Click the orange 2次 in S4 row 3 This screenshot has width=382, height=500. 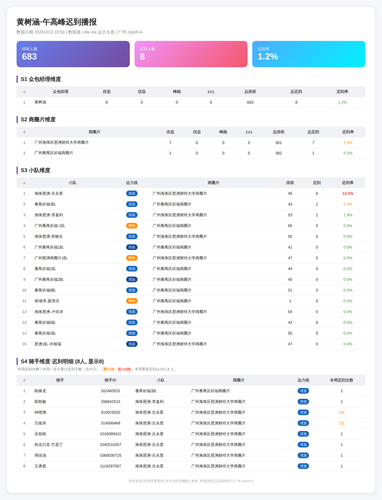tap(341, 412)
